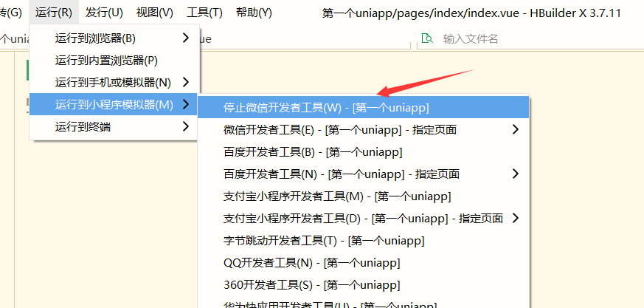
Task: Expand arrow next to 运行到手机或模拟器(N)
Action: click(186, 82)
